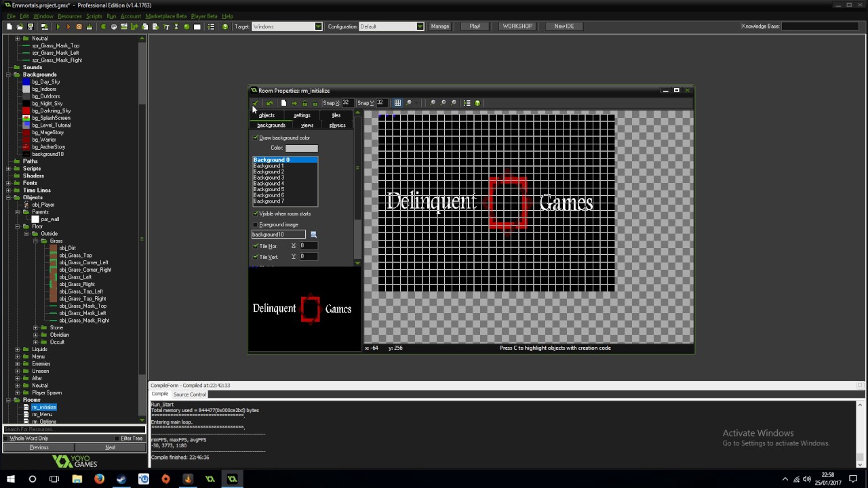The image size is (868, 488).
Task: Open File Explorer from the taskbar
Action: coord(77,479)
